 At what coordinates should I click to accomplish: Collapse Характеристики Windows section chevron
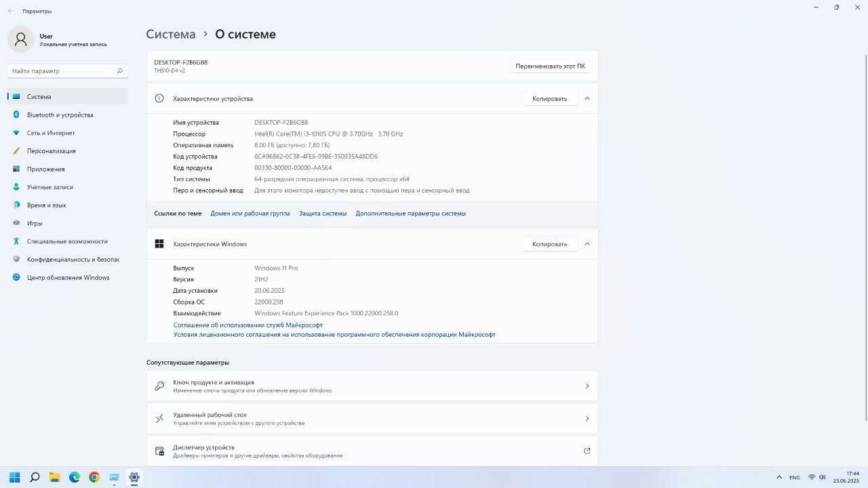587,244
